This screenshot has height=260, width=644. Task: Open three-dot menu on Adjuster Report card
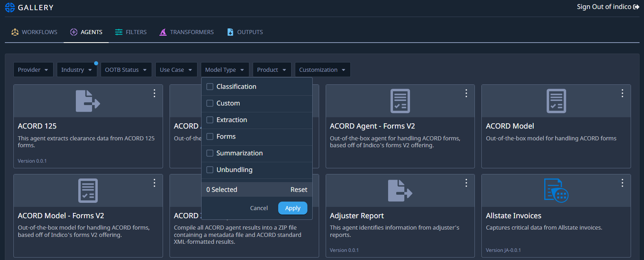pos(466,183)
